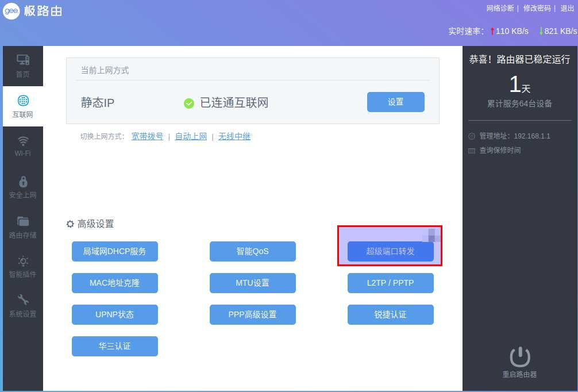
Task: Open the 智能插件 plugins section
Action: coord(22,266)
